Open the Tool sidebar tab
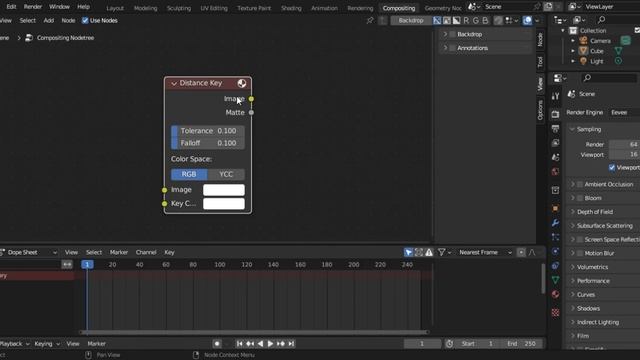This screenshot has width=640, height=360. click(x=540, y=62)
